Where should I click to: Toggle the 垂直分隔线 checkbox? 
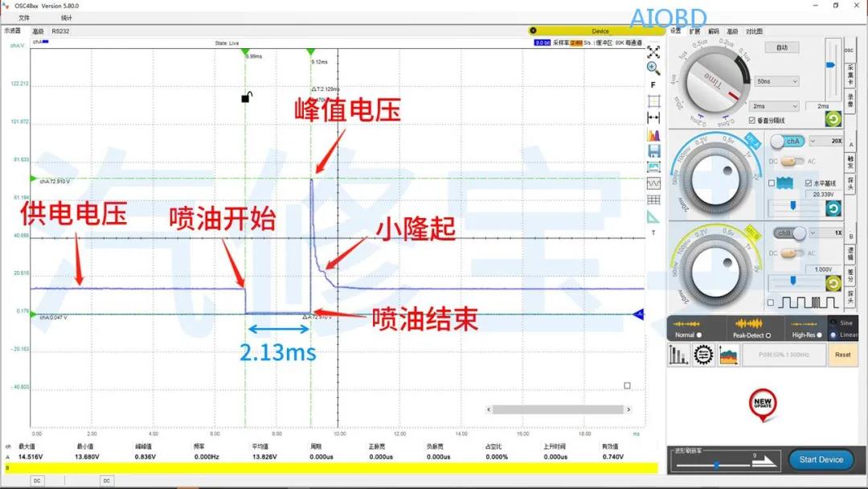click(751, 120)
